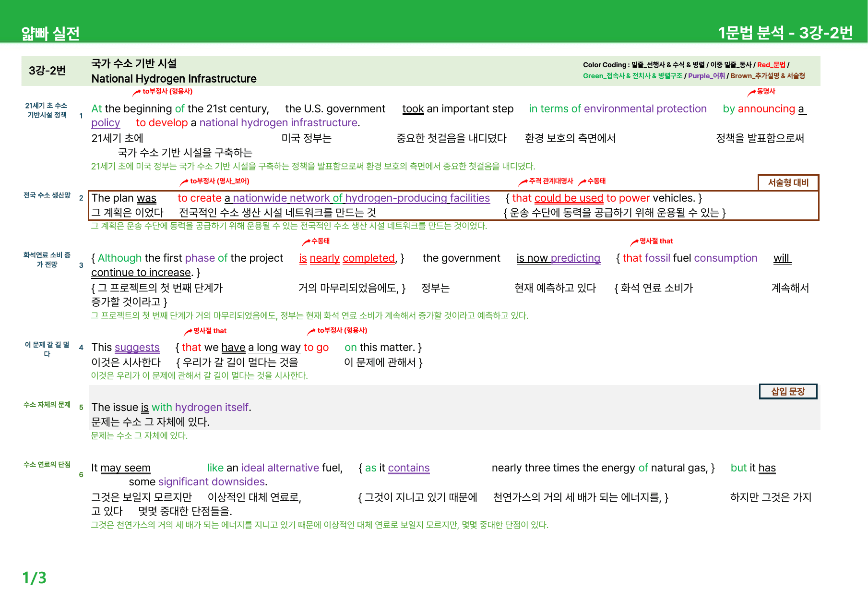The width and height of the screenshot is (868, 614).
Task: Click the red phrase 'by announcing'
Action: pyautogui.click(x=759, y=109)
